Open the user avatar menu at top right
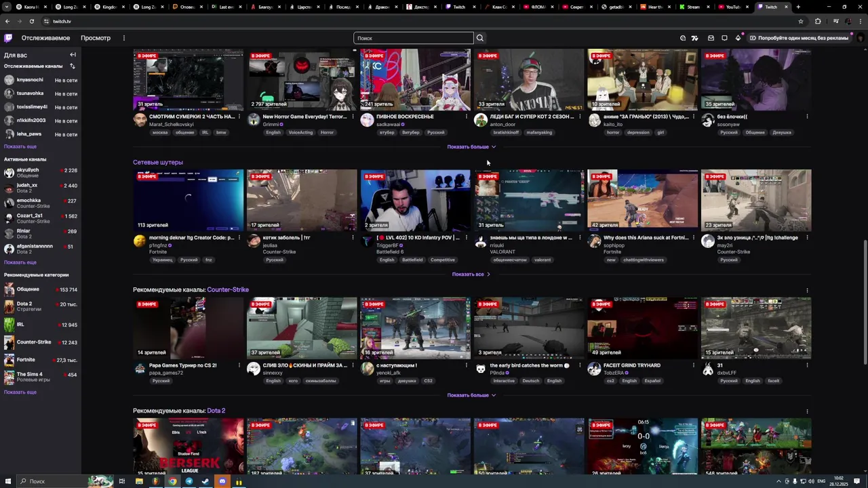This screenshot has width=868, height=488. click(x=860, y=38)
